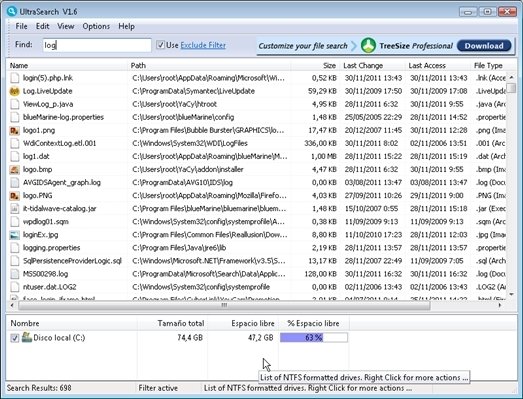Click the log1.dat file icon
The height and width of the screenshot is (399, 523).
(x=14, y=156)
